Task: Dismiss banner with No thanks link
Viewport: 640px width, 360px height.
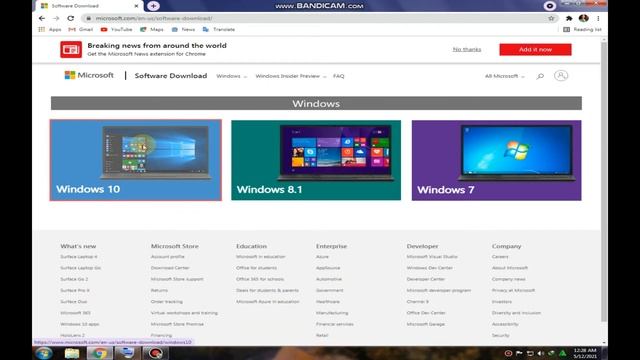Action: pos(467,49)
